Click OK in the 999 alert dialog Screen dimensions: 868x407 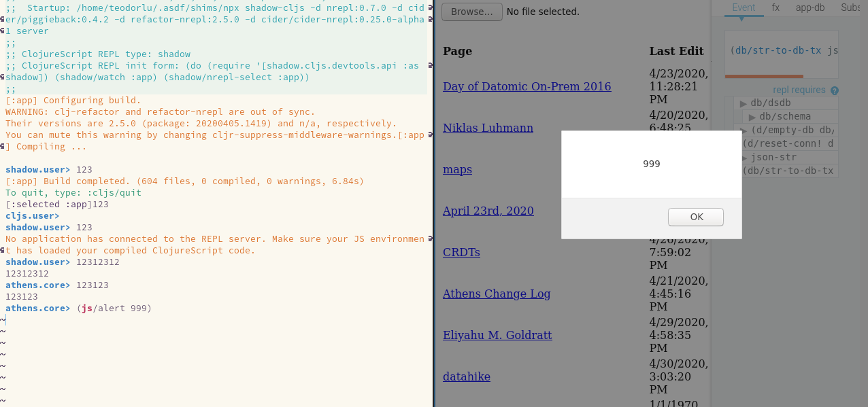point(695,217)
